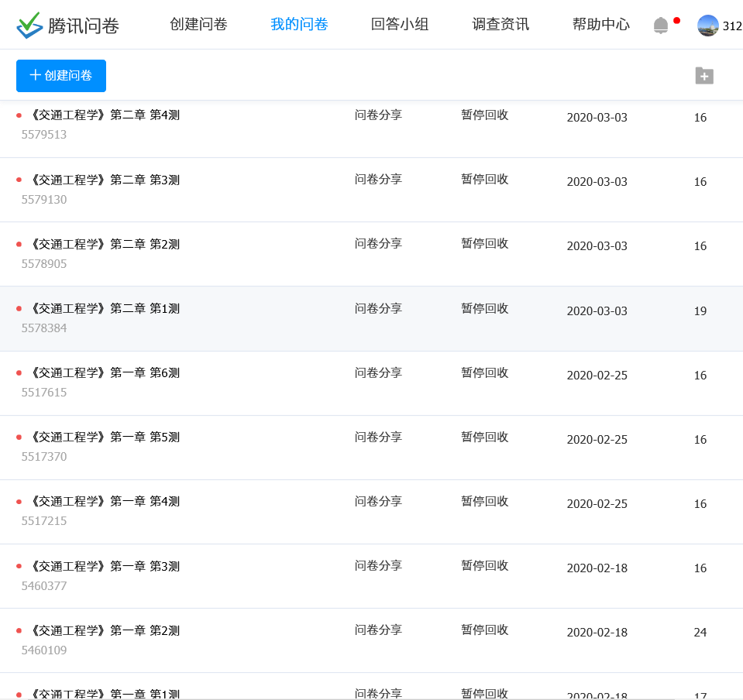
Task: Open survey 第一章 第2测
Action: coord(105,631)
